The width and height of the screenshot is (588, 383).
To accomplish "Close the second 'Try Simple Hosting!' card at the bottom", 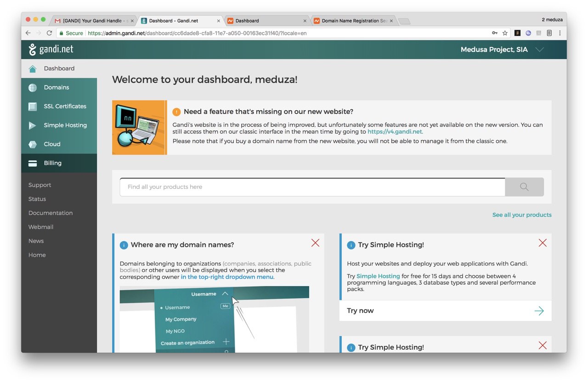I will pos(543,345).
